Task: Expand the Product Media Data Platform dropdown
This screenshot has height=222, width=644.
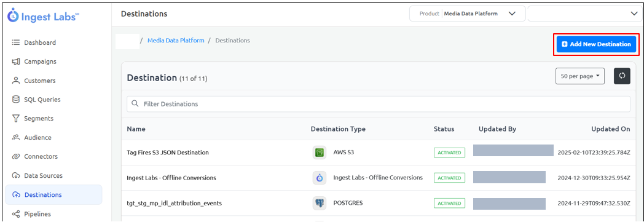Action: (x=468, y=14)
